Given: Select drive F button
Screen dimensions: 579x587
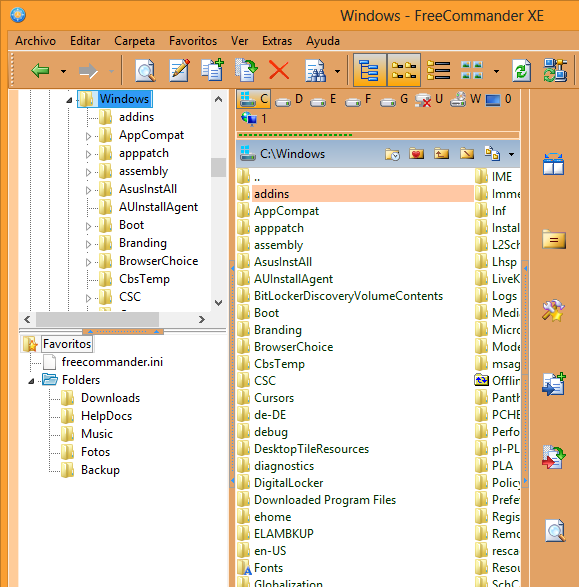Looking at the screenshot, I should [x=358, y=100].
